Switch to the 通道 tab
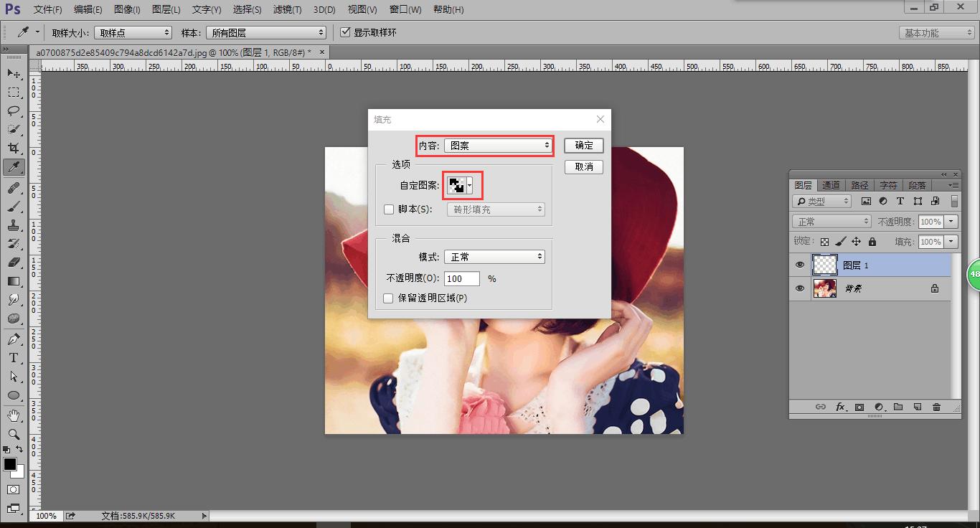The width and height of the screenshot is (980, 528). (831, 185)
